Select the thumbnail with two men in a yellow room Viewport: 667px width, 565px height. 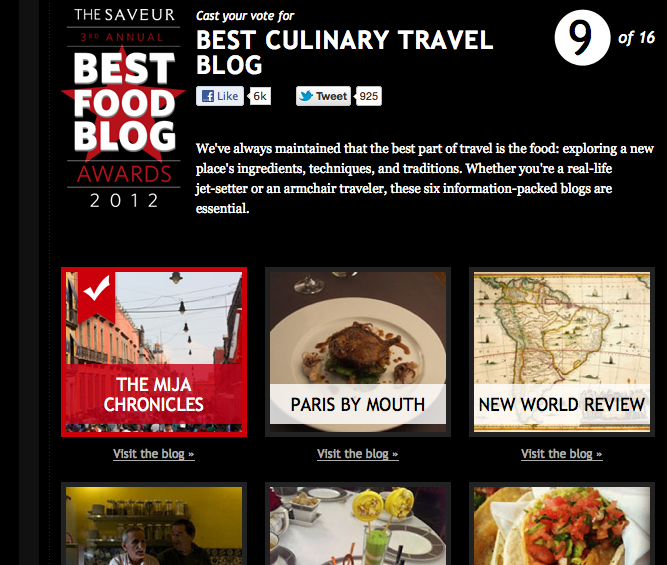154,524
